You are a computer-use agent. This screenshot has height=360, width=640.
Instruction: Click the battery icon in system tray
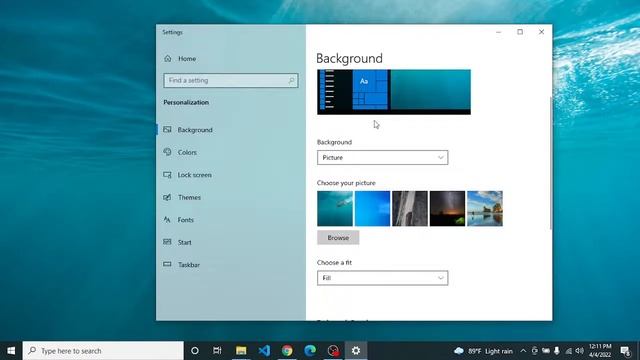546,351
